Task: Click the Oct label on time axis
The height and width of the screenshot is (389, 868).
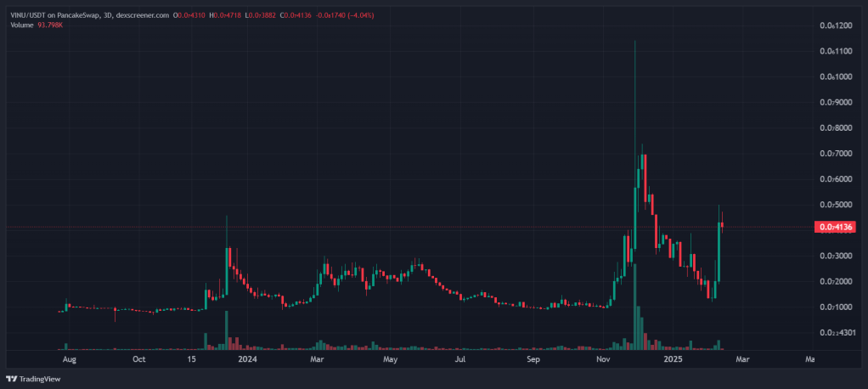Action: pyautogui.click(x=139, y=360)
